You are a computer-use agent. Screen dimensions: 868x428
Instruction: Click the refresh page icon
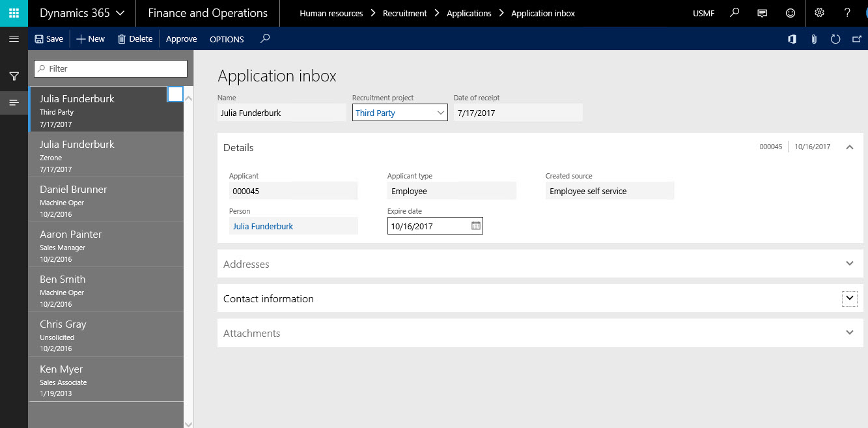(835, 39)
